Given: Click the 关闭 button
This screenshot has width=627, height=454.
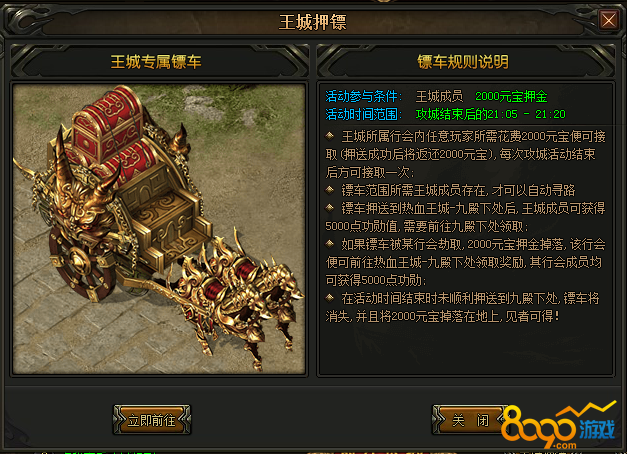Looking at the screenshot, I should (x=470, y=420).
